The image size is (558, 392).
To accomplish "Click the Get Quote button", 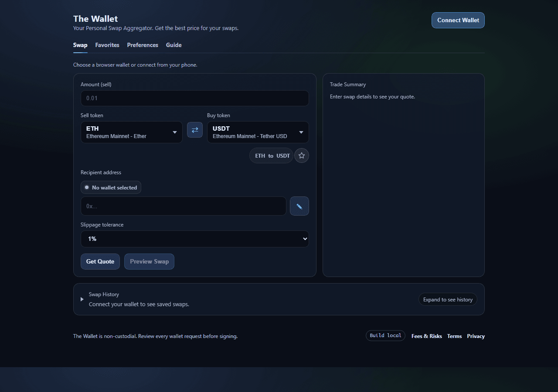I will (100, 261).
